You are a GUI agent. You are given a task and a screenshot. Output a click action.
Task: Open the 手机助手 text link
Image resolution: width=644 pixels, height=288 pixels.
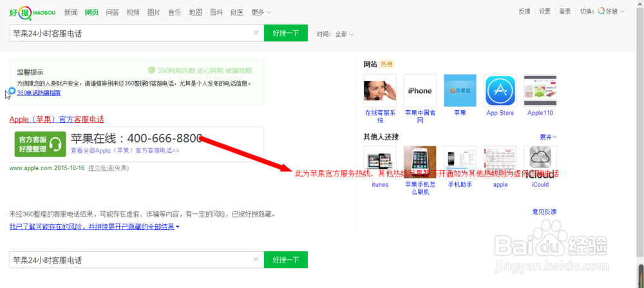coord(460,184)
